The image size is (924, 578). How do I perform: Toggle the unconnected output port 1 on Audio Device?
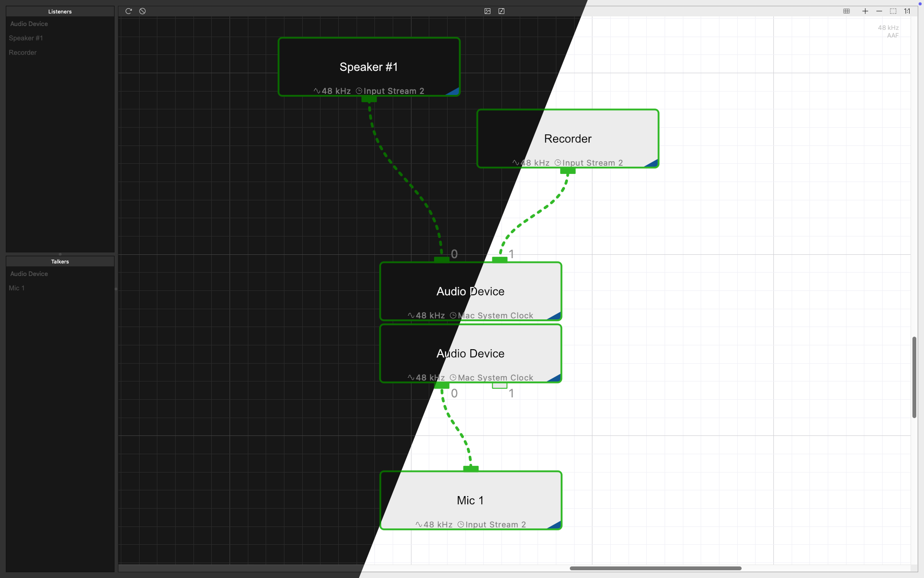(500, 385)
